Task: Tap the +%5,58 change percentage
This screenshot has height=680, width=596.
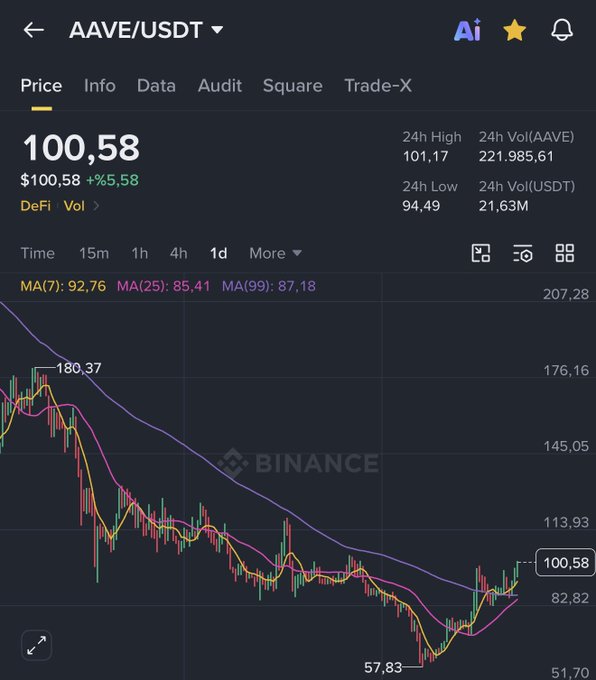Action: pyautogui.click(x=112, y=180)
